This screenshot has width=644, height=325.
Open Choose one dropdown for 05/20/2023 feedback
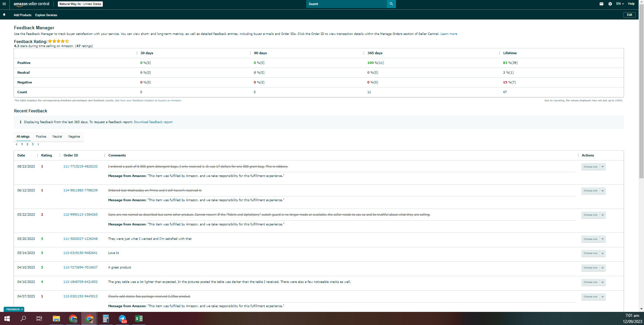coord(593,239)
